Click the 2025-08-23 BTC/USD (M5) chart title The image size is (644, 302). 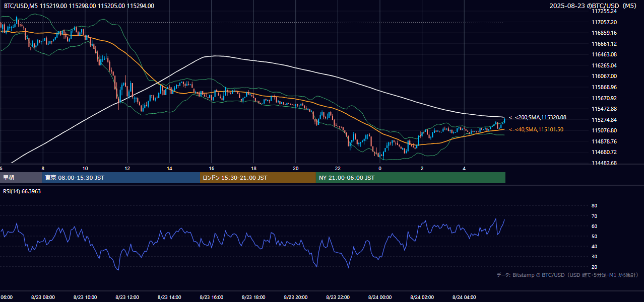pyautogui.click(x=594, y=6)
